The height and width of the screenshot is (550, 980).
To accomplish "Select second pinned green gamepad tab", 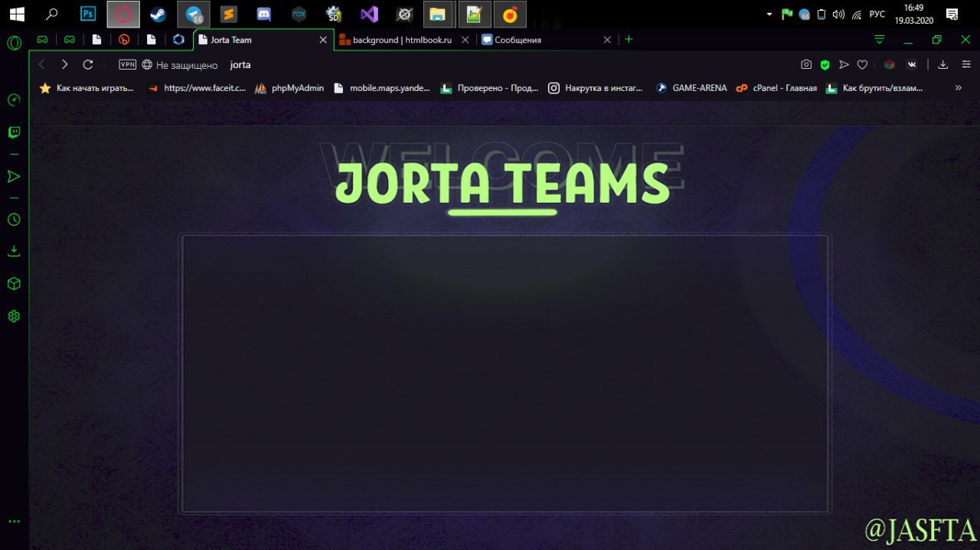I will click(x=70, y=40).
